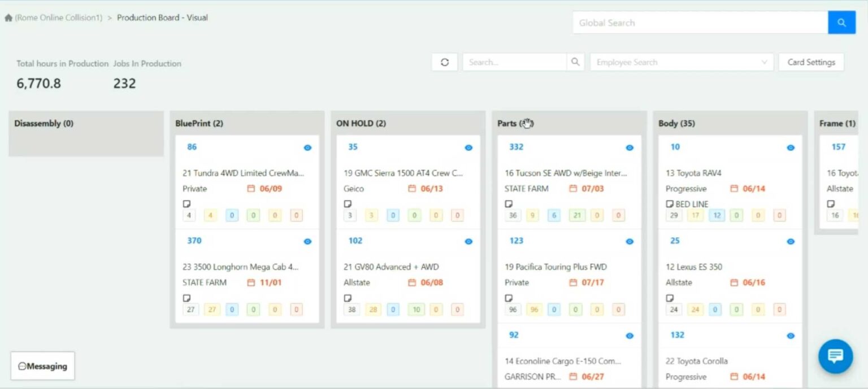Open the Messaging button
Viewport: 868px width, 389px height.
(x=43, y=366)
